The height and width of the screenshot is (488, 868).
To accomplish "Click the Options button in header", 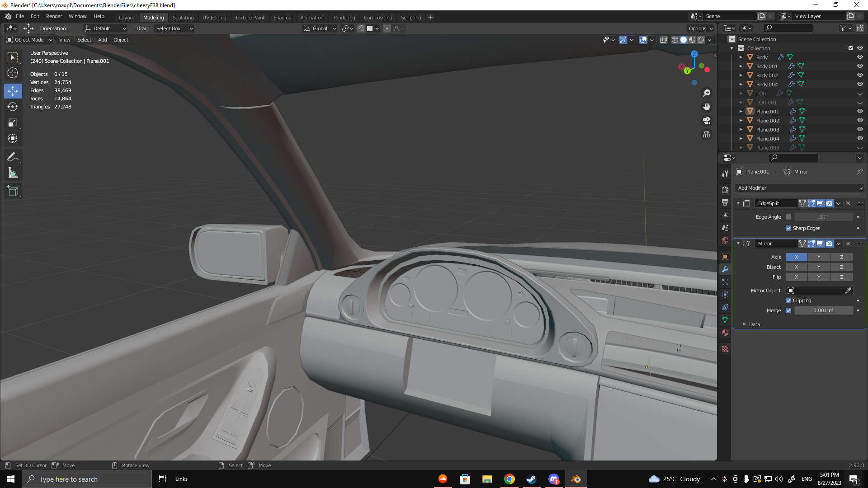I will 700,28.
